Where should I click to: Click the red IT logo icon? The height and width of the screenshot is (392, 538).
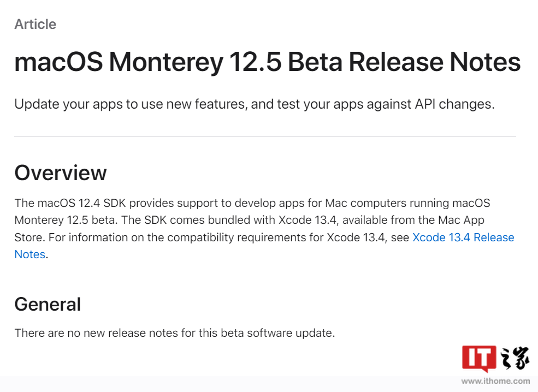[479, 359]
